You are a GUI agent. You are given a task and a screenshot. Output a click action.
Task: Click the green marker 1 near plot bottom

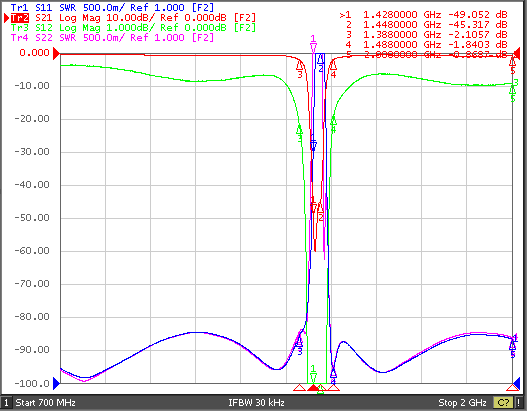(313, 374)
